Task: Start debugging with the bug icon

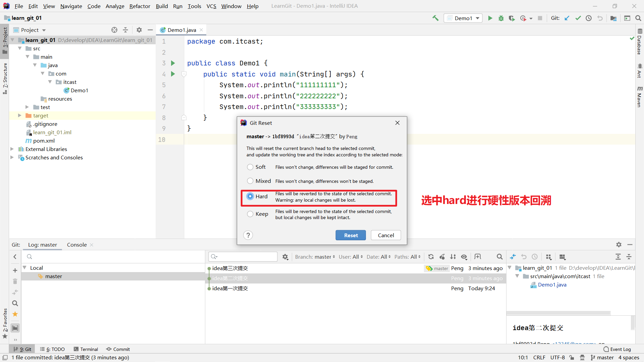Action: (501, 18)
